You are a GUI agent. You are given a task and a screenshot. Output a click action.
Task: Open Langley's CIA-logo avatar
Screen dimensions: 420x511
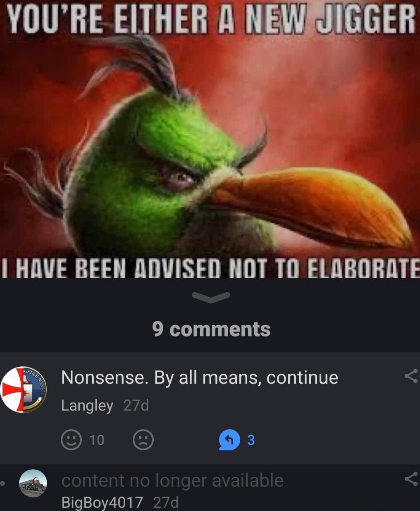pos(24,389)
